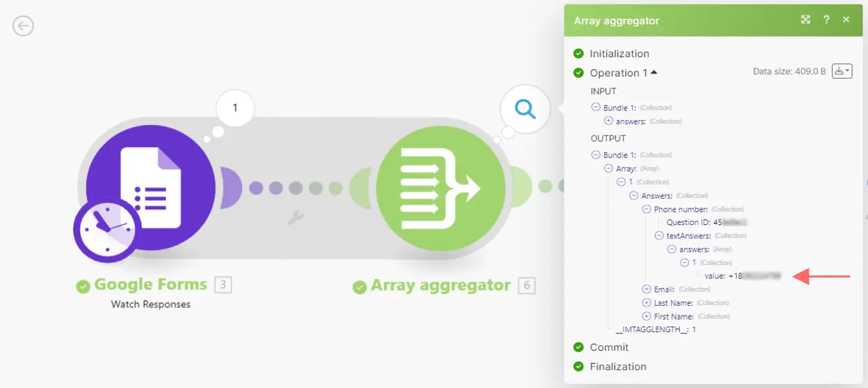Viewport: 868px width, 388px height.
Task: Open the Google Forms module
Action: [x=151, y=188]
